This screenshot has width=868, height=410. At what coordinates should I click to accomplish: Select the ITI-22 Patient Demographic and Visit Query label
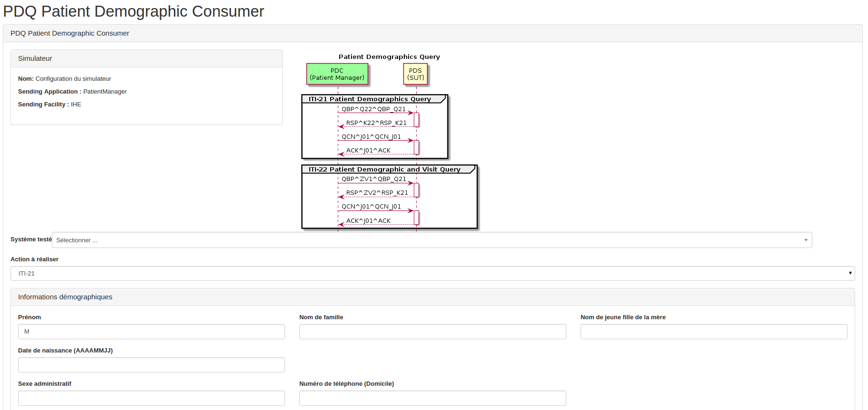click(x=384, y=169)
